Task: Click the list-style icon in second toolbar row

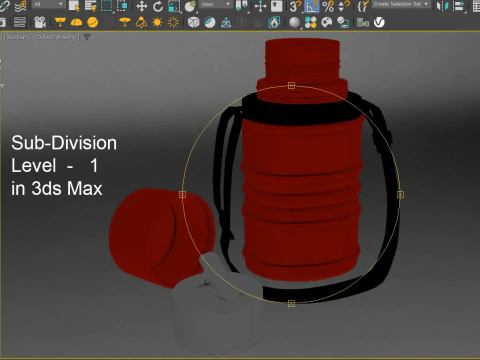Action: (20, 22)
